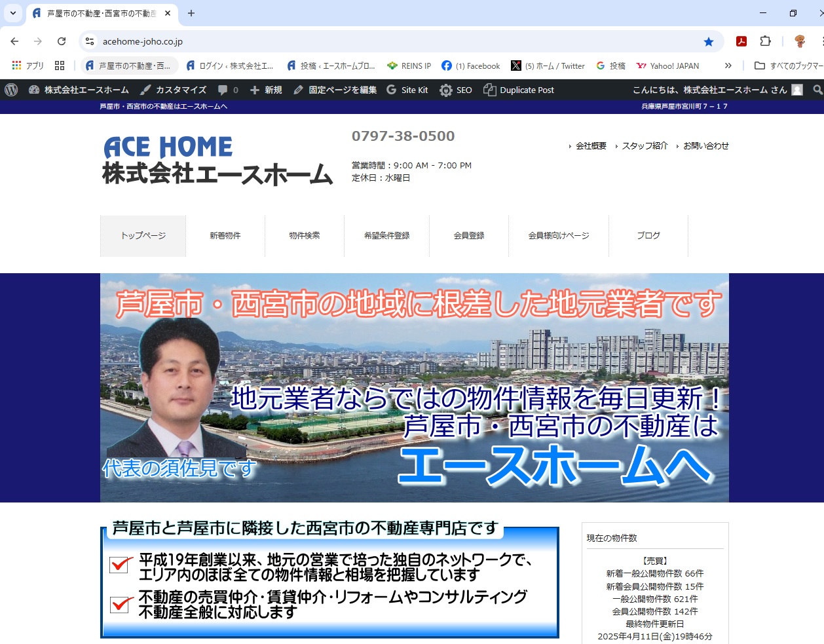This screenshot has height=644, width=824.
Task: Reload the current page
Action: pyautogui.click(x=62, y=41)
